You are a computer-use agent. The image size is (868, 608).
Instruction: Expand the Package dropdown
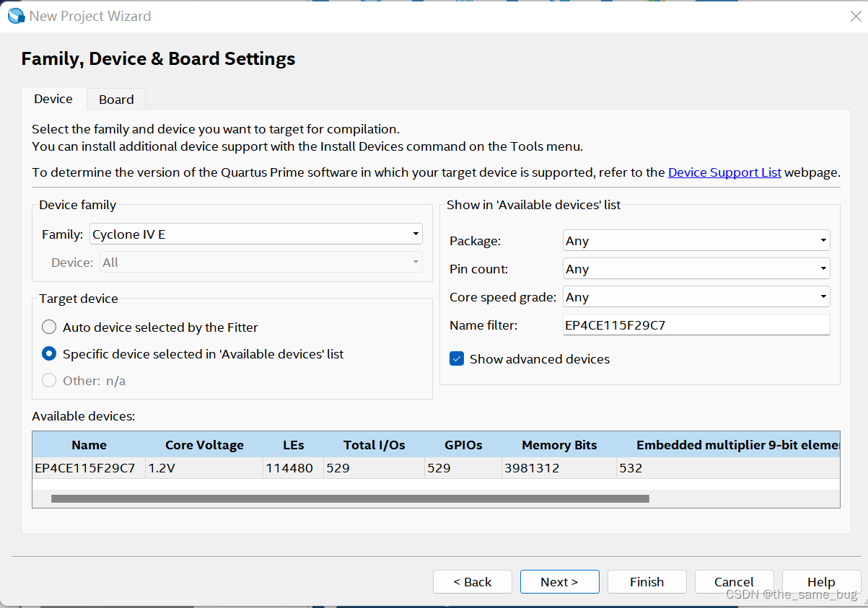(696, 240)
